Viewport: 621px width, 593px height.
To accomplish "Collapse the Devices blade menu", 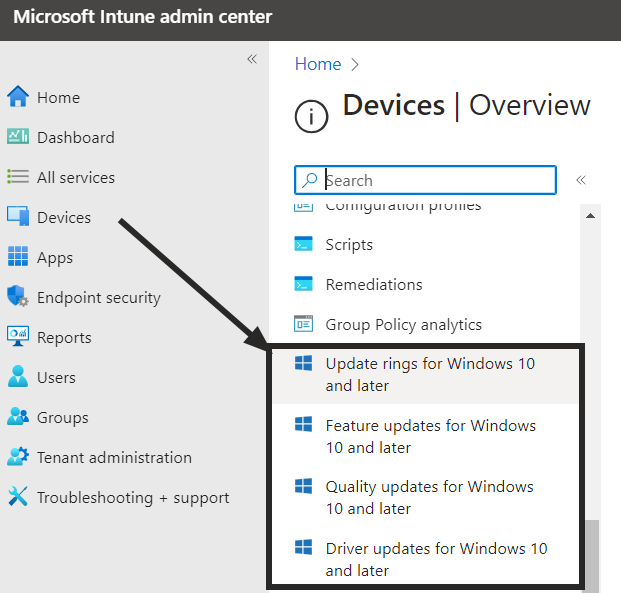I will 581,180.
